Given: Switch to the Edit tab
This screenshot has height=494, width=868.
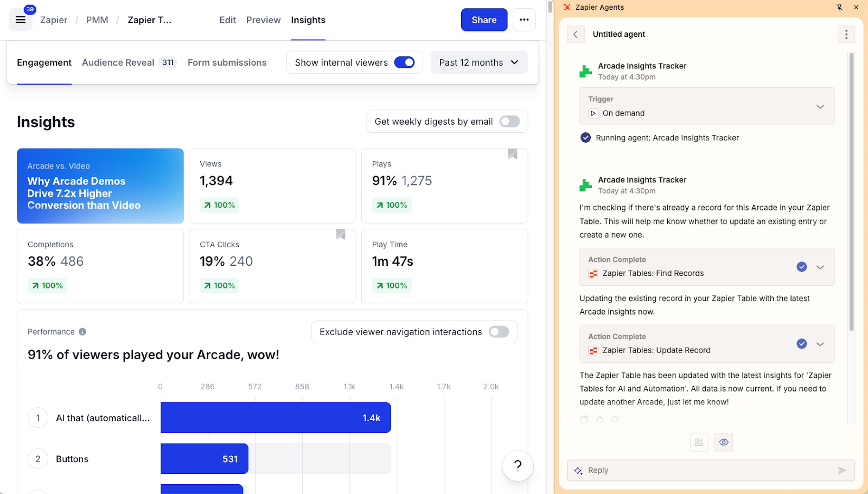Looking at the screenshot, I should pos(227,20).
